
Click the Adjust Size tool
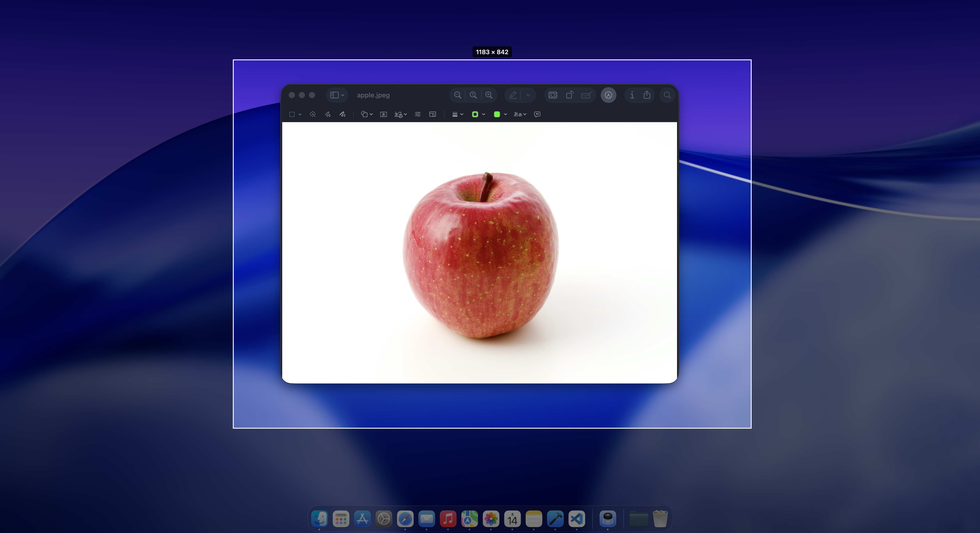(x=432, y=114)
